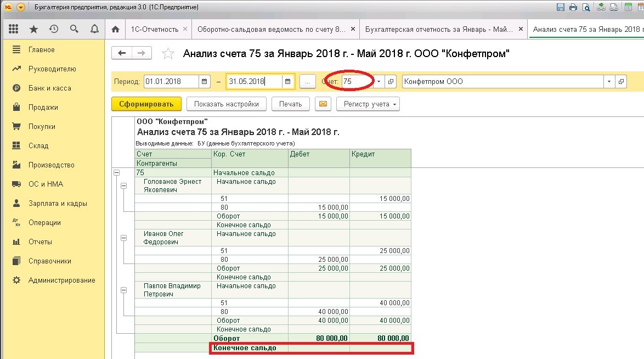Open the history clock icon
644x359 pixels.
54,29
